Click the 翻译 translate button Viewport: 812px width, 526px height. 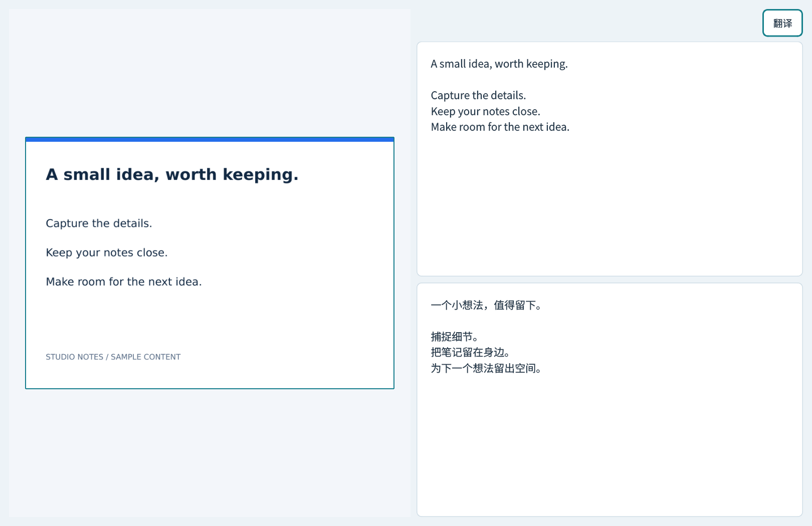click(782, 23)
